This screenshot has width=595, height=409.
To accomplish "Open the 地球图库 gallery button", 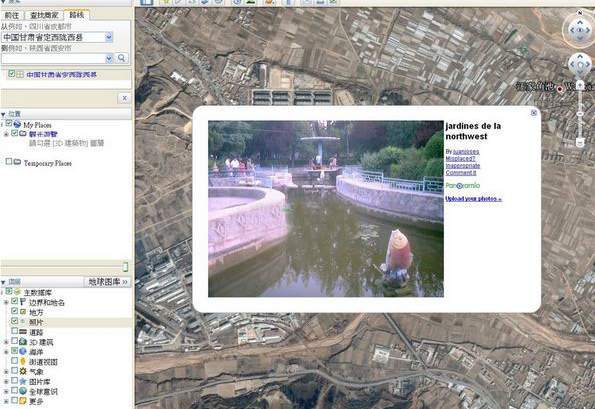I will point(107,282).
